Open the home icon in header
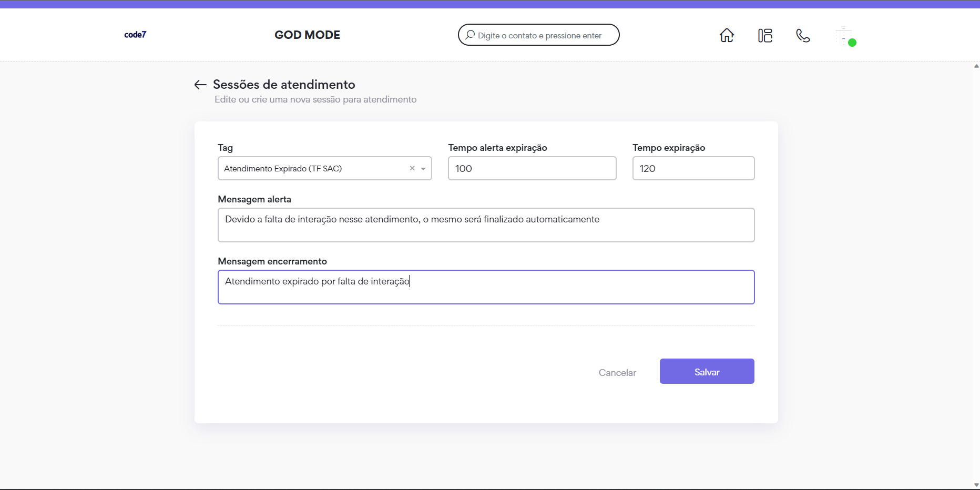Screen dimensions: 980x490 pos(727,35)
